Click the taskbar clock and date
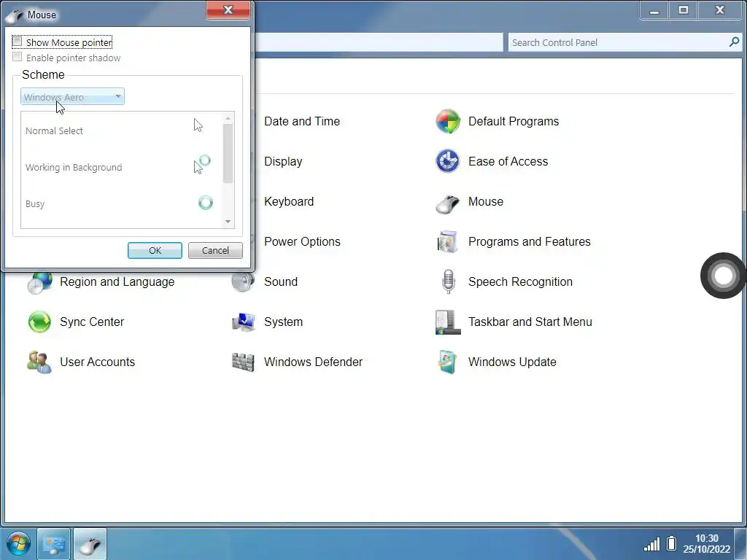 pyautogui.click(x=706, y=544)
